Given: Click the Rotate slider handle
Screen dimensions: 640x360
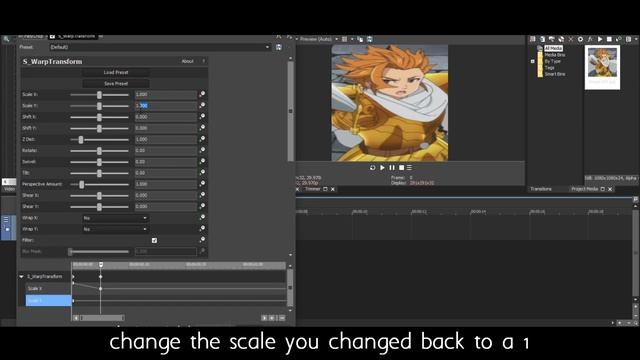Looking at the screenshot, I should 99,151.
